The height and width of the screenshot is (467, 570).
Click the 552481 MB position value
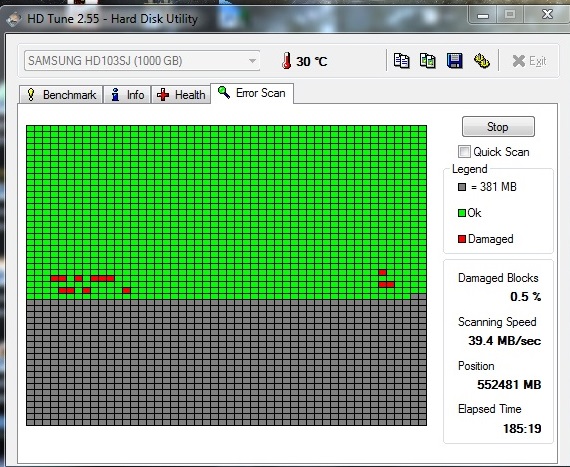tap(509, 385)
